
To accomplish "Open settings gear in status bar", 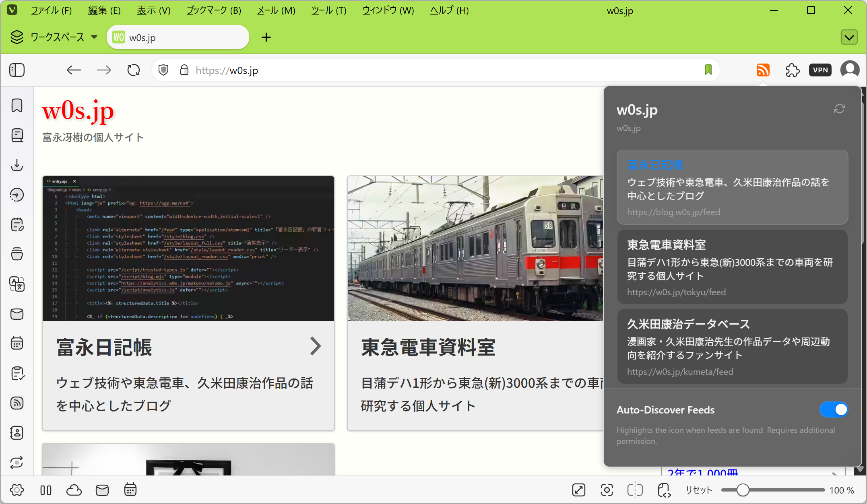I will pos(17,490).
